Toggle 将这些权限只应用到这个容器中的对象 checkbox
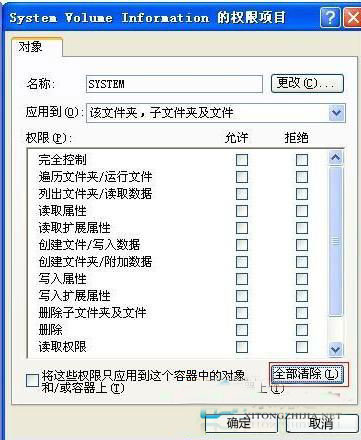This screenshot has width=361, height=440. coord(33,380)
